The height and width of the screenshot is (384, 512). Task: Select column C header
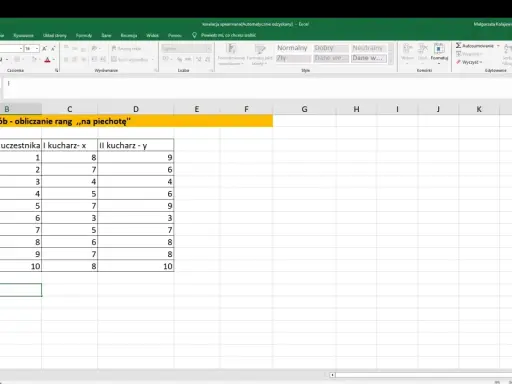(x=70, y=109)
